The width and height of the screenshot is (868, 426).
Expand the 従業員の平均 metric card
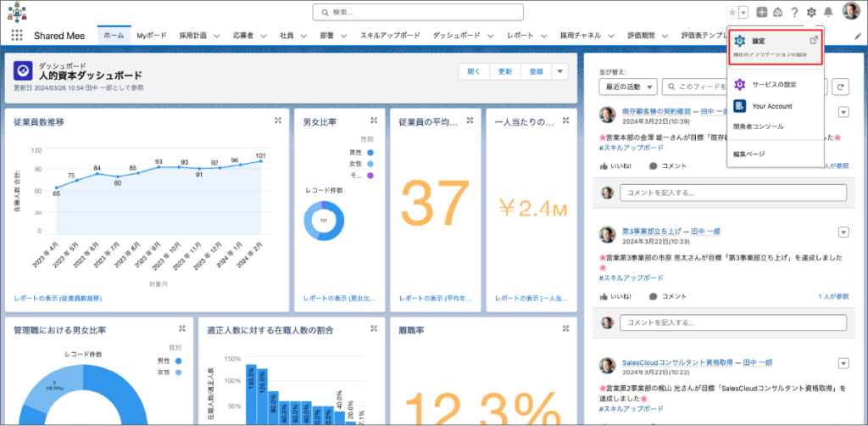pos(470,121)
